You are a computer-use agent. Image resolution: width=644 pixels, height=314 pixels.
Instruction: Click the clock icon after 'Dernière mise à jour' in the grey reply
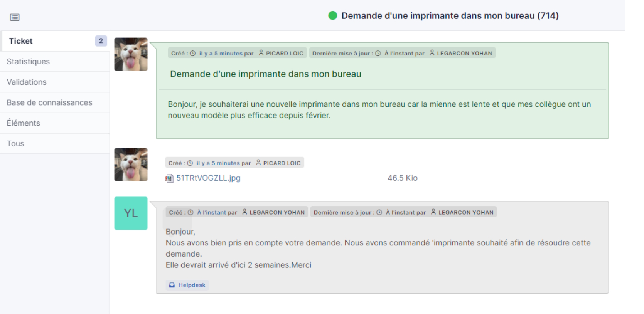pos(379,212)
